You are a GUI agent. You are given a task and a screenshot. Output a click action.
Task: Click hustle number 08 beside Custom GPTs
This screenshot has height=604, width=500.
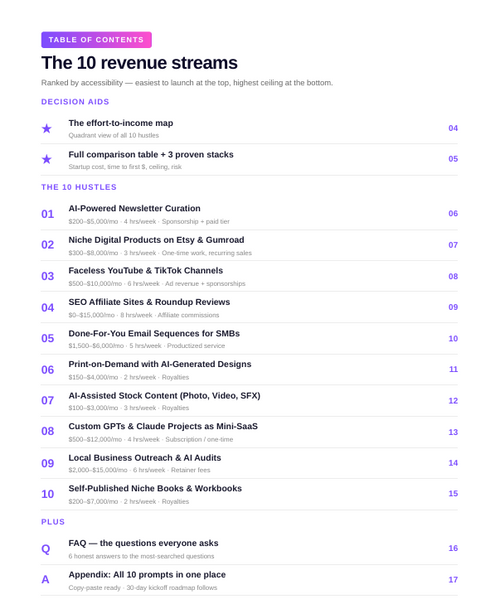(47, 431)
